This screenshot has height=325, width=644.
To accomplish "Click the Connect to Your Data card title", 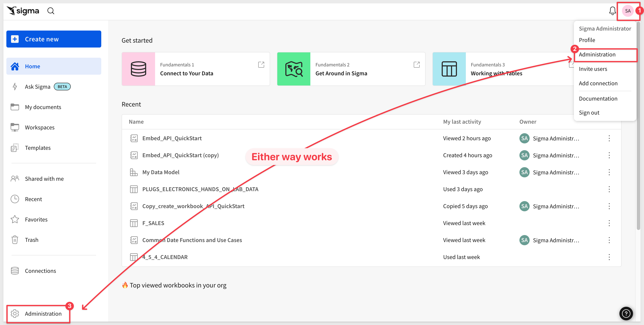I will tap(186, 73).
